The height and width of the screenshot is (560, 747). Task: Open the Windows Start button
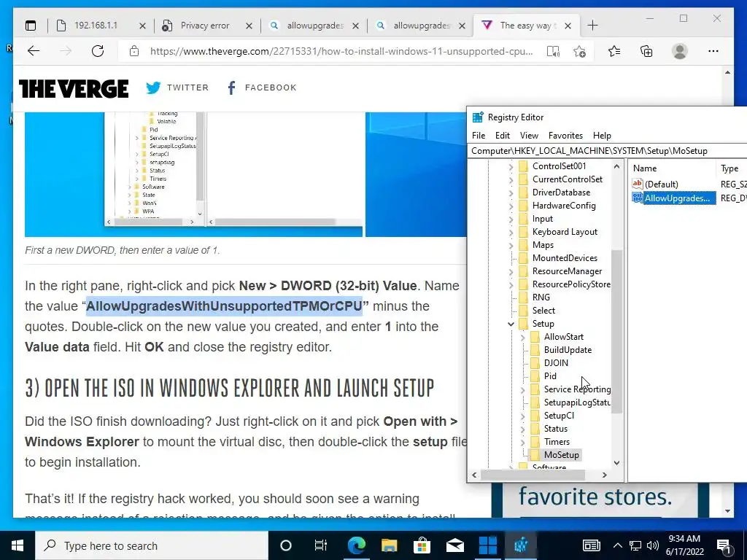pyautogui.click(x=18, y=545)
